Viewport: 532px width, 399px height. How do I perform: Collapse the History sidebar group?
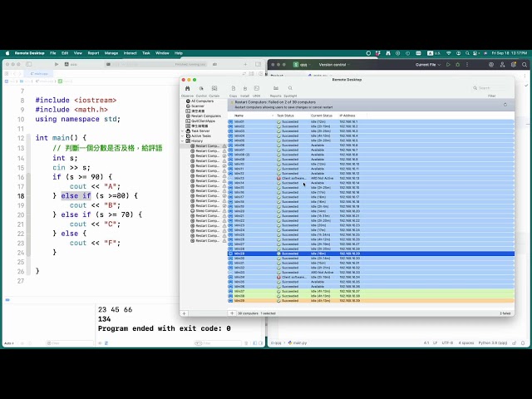[183, 140]
